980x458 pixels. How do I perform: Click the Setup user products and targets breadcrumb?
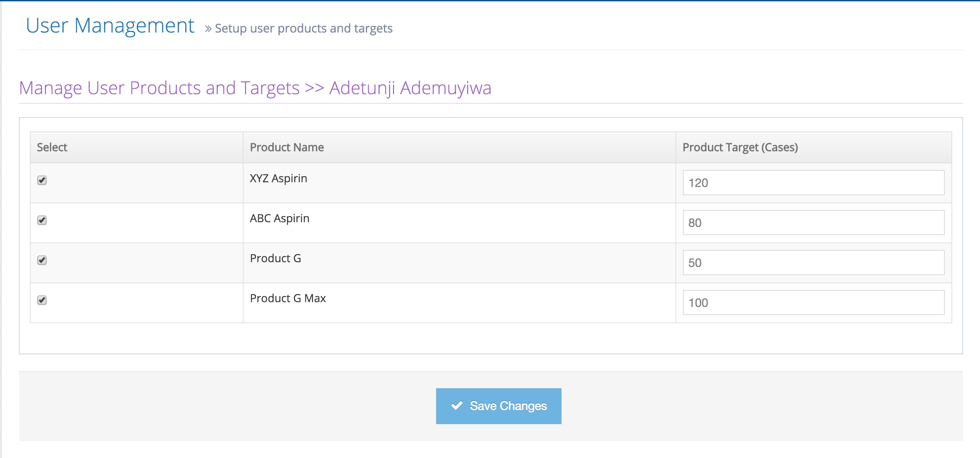pos(303,28)
